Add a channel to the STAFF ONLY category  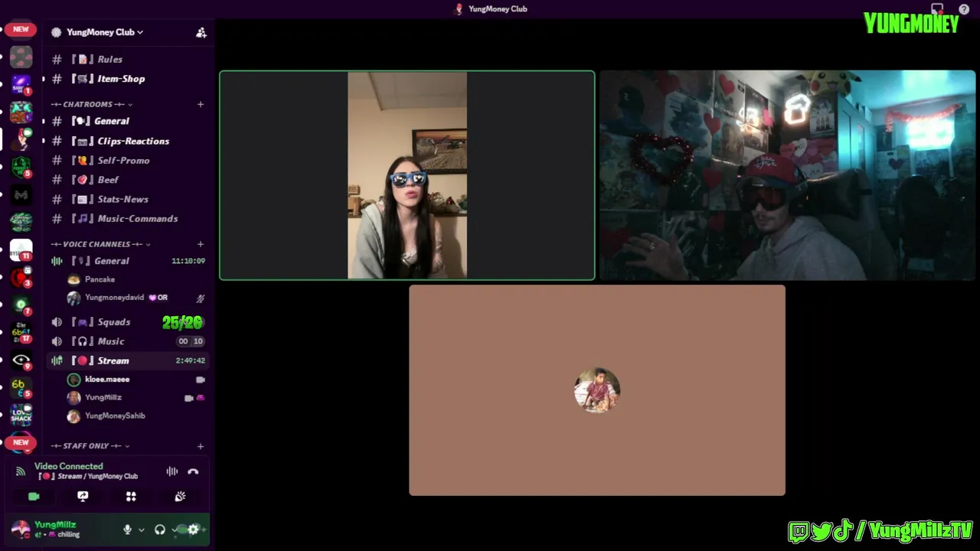[x=201, y=446]
